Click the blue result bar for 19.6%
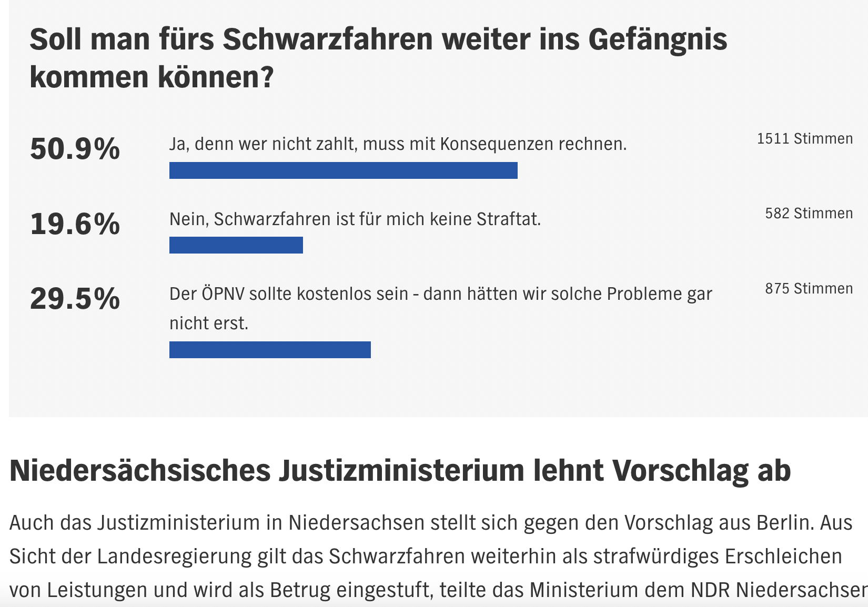Viewport: 868px width, 607px height. pyautogui.click(x=236, y=245)
